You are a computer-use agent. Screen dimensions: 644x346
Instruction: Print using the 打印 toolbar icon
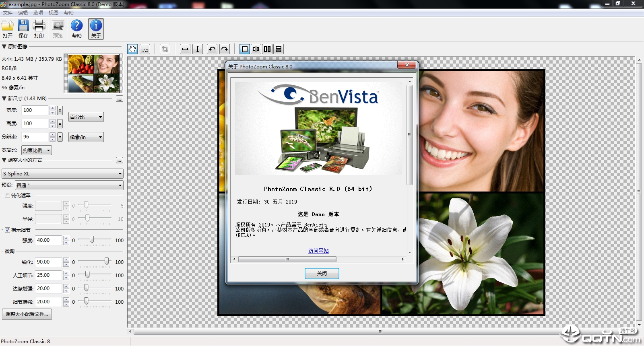(39, 29)
